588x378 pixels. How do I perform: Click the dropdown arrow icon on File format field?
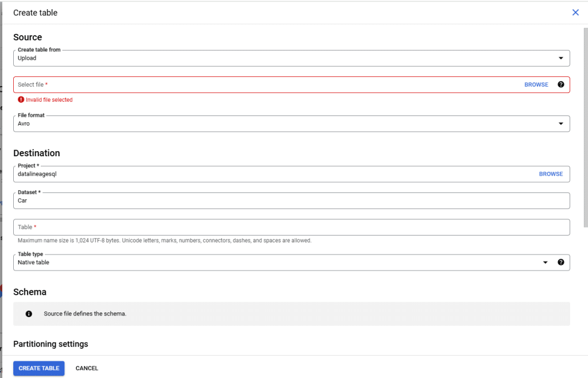(x=561, y=124)
